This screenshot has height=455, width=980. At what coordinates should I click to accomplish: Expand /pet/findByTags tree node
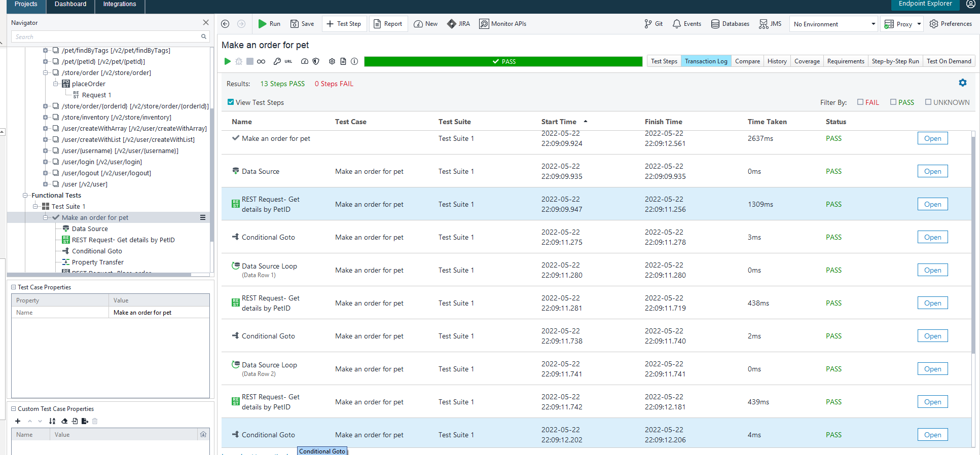(45, 50)
